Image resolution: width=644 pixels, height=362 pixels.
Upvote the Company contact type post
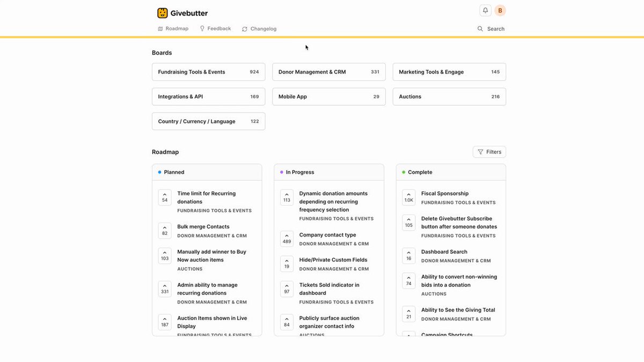click(287, 239)
